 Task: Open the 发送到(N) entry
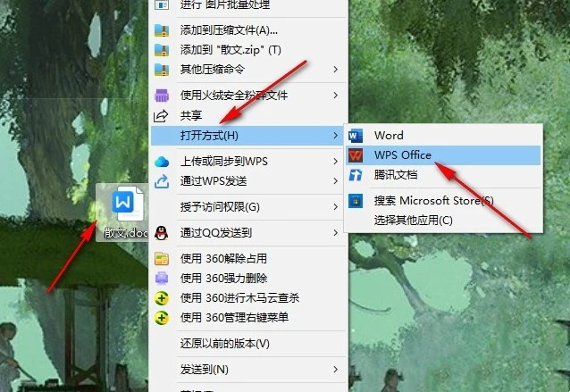click(x=249, y=370)
